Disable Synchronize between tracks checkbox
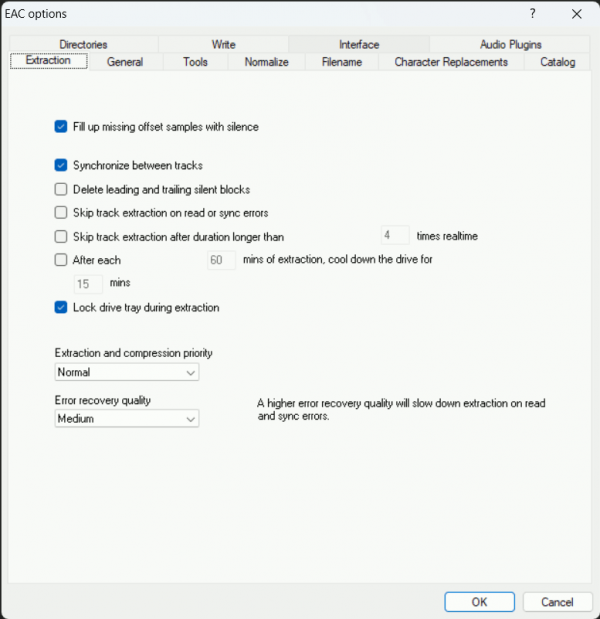The width and height of the screenshot is (600, 619). [62, 165]
